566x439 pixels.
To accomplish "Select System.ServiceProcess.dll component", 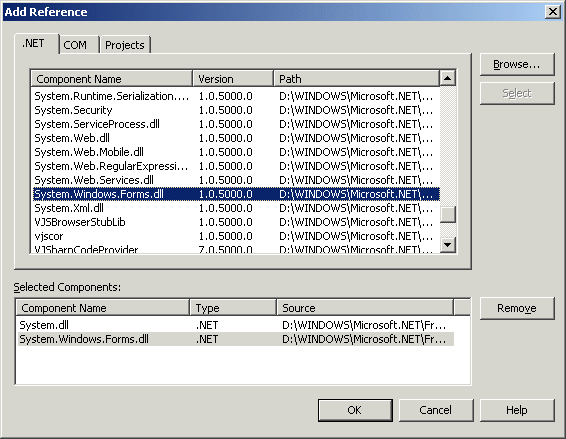I will [236, 124].
